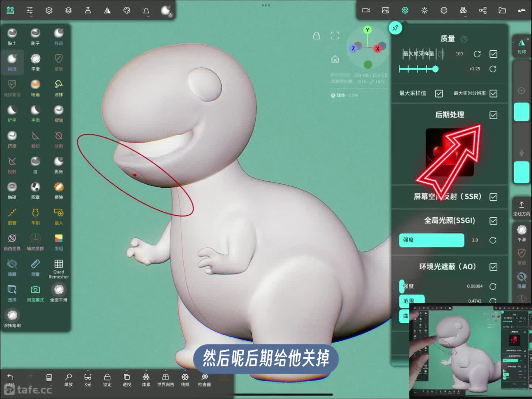Select the 移动 (Move) tool
The width and height of the screenshot is (532, 399).
(x=59, y=36)
